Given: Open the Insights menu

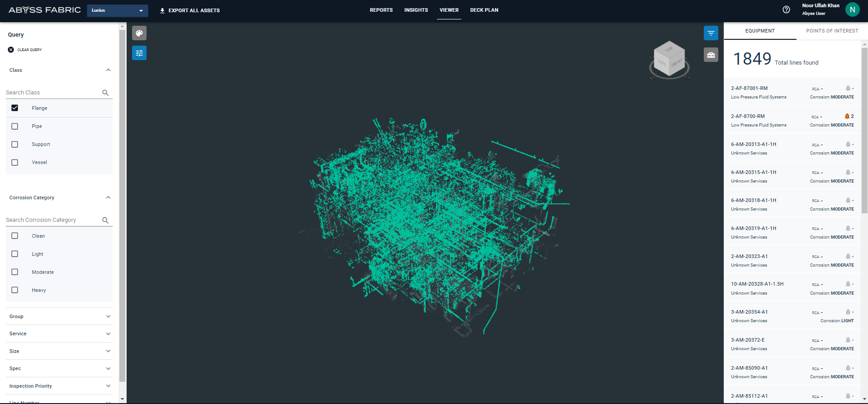Looking at the screenshot, I should 416,10.
